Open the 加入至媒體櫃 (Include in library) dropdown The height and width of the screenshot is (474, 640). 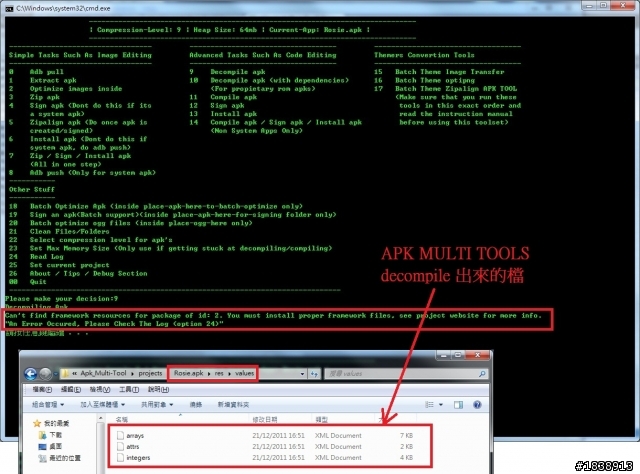coord(102,405)
